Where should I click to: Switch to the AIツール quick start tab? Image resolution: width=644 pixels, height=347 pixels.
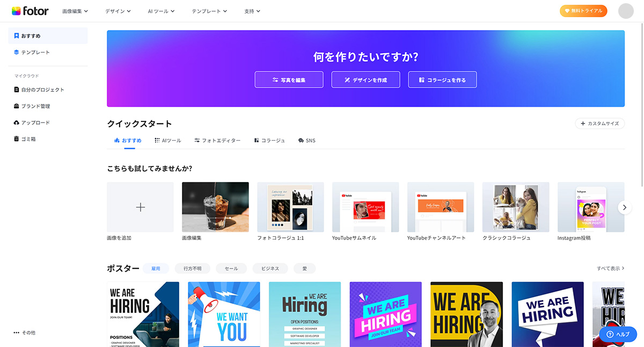click(168, 141)
